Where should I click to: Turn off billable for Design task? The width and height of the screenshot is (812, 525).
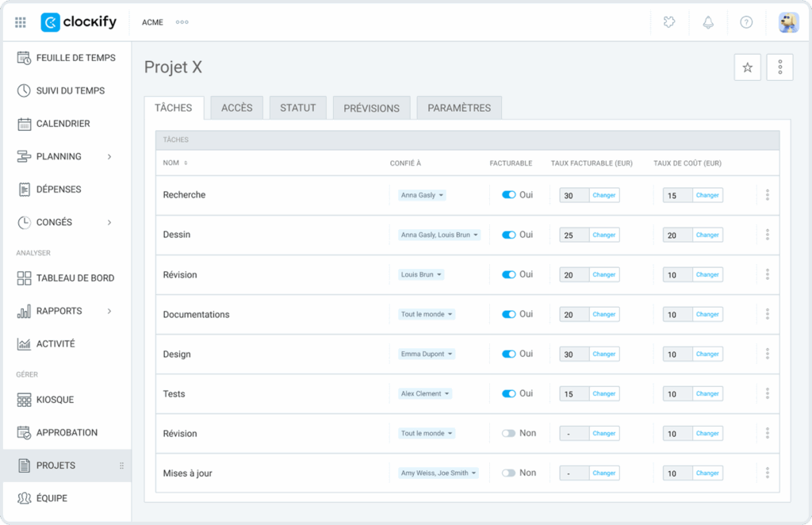point(508,354)
